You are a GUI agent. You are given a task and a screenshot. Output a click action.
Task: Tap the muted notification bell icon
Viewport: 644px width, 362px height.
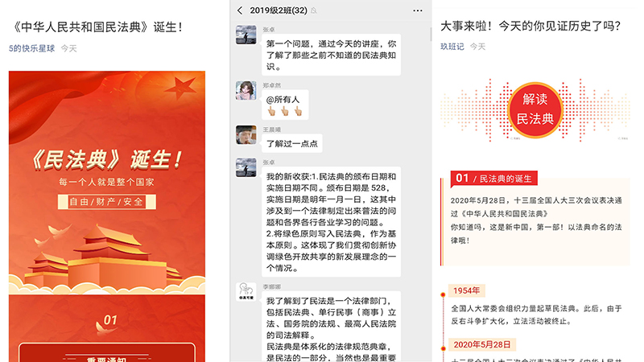[314, 10]
